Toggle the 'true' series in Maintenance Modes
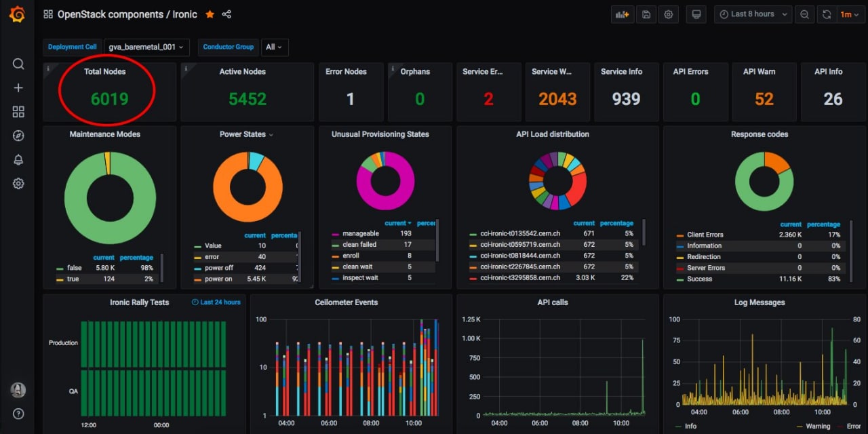868x434 pixels. click(73, 279)
